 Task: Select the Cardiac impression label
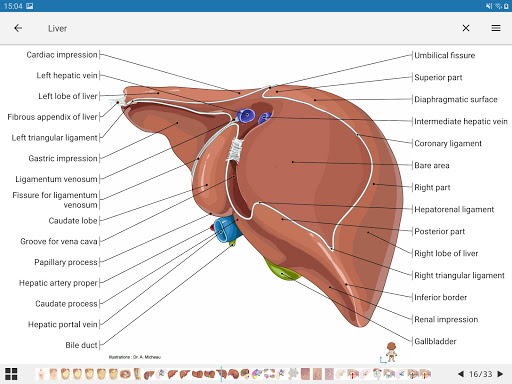pos(62,55)
